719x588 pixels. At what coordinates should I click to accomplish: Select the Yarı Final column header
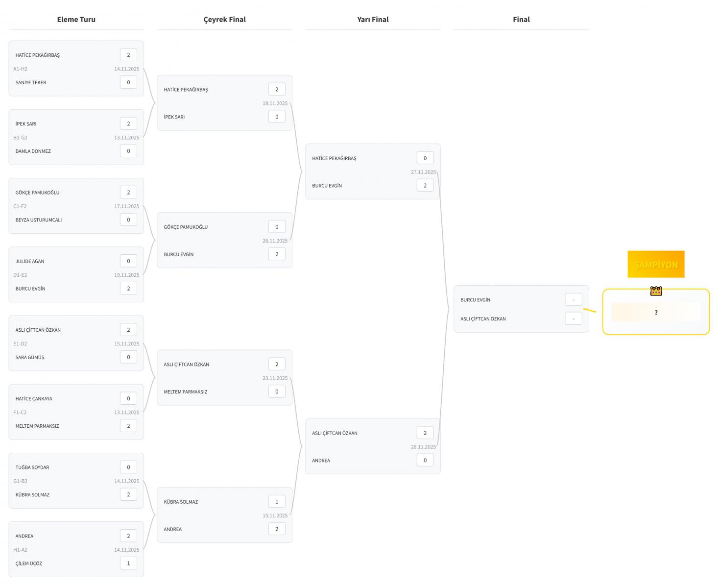click(373, 20)
